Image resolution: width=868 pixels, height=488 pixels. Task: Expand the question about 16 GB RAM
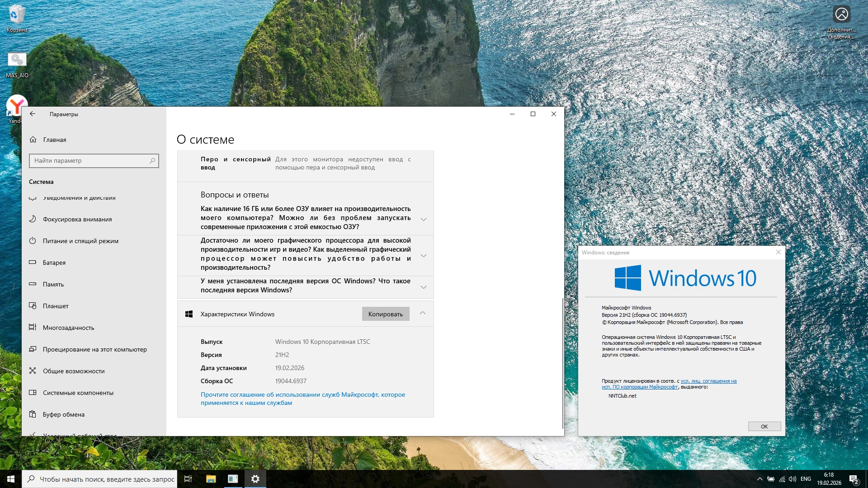coord(424,219)
